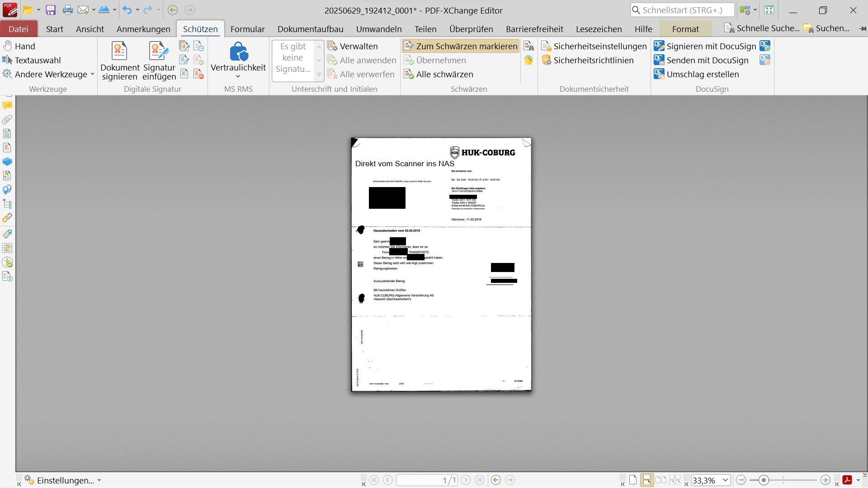Click the print icon in title bar

click(67, 10)
